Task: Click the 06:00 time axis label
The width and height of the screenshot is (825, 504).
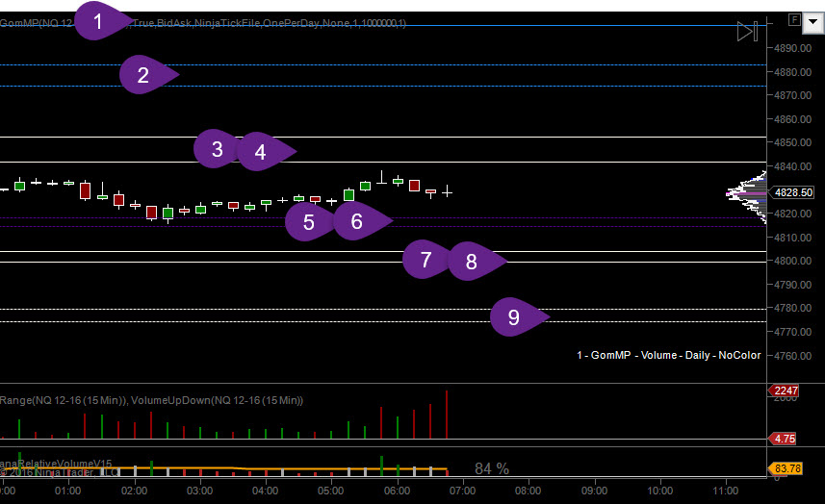Action: [398, 491]
